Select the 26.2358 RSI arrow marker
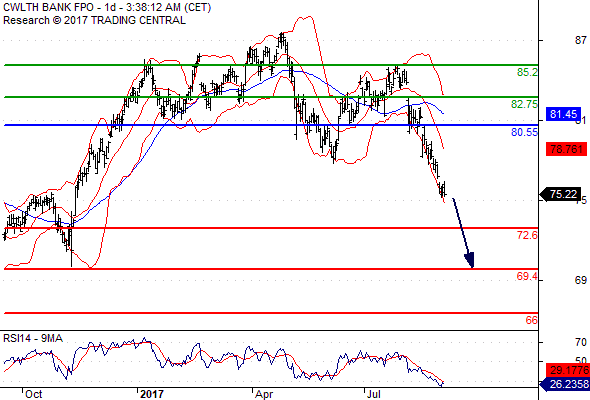 pos(565,384)
